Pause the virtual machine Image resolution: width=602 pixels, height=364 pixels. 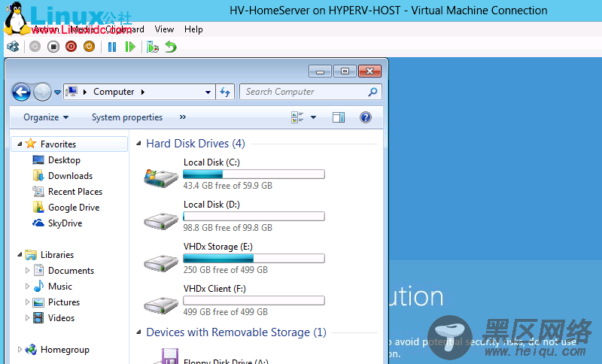point(111,47)
